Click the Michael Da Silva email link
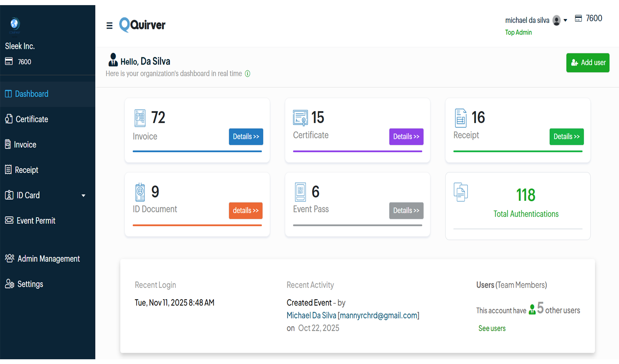 pyautogui.click(x=352, y=315)
